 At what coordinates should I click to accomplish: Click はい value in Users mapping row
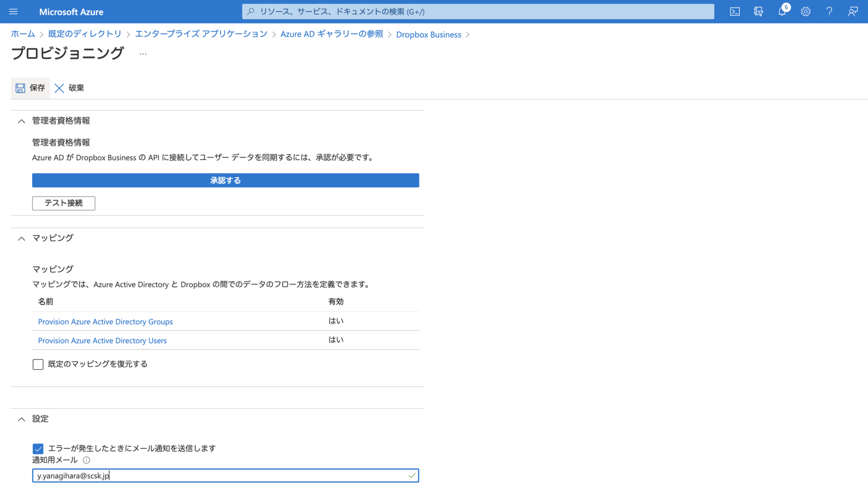point(336,340)
